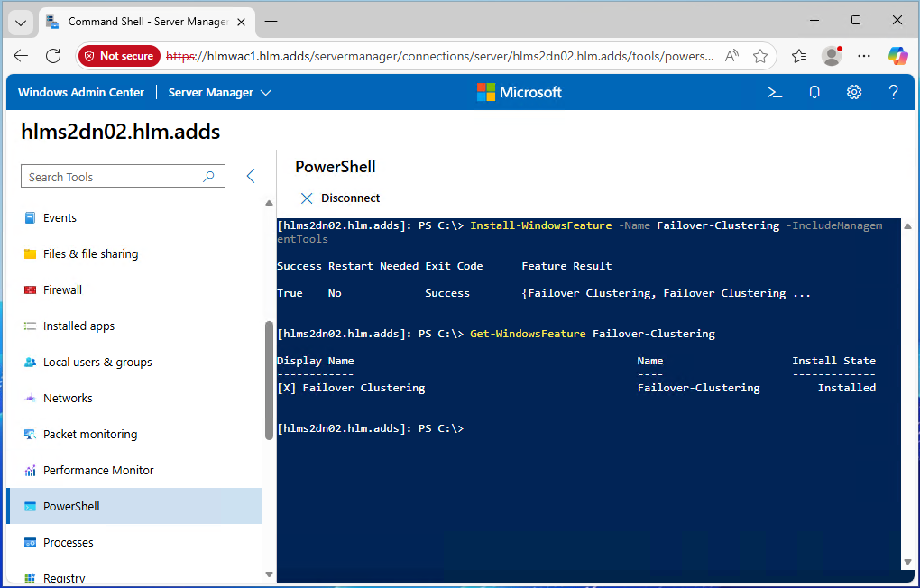Add this page to favorites star

point(760,56)
